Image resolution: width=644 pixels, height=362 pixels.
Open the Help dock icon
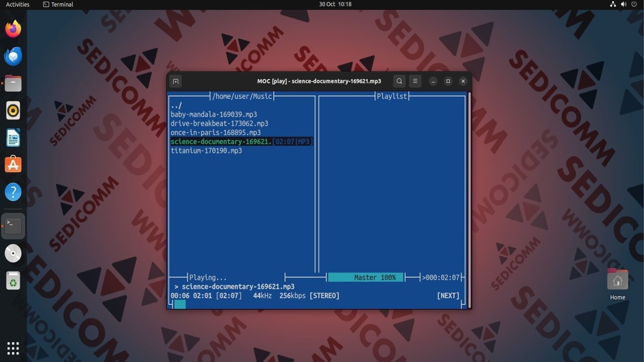click(13, 192)
